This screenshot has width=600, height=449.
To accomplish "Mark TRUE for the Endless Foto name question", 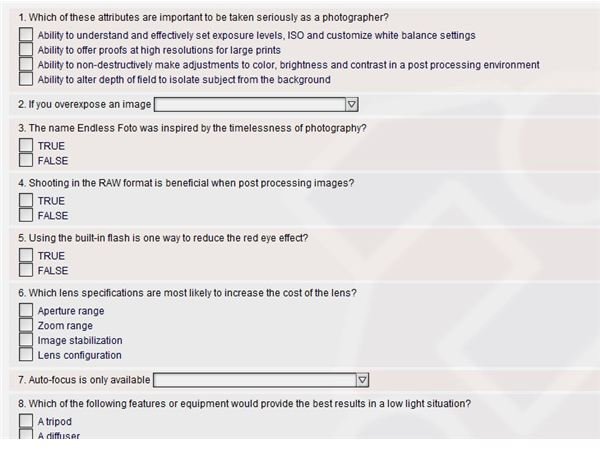I will 26,145.
